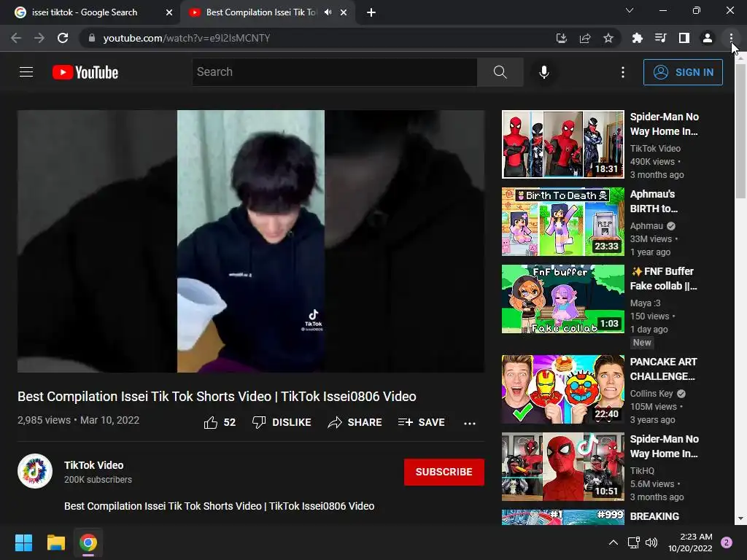Click the DISLIKE button

click(x=282, y=422)
